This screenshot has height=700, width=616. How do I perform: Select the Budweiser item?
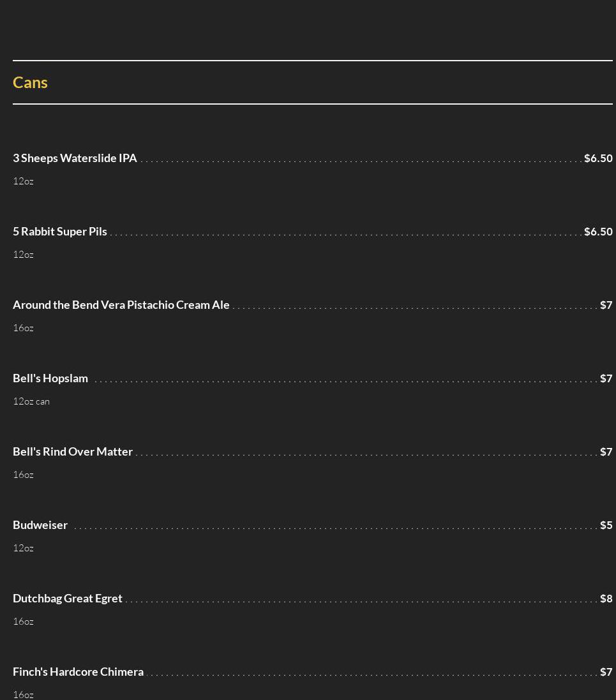click(40, 525)
